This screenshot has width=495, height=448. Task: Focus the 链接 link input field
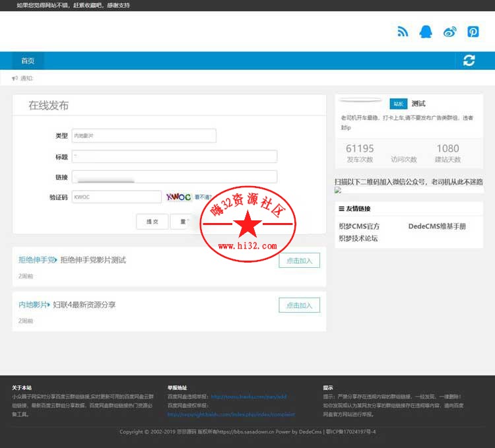[x=174, y=177]
